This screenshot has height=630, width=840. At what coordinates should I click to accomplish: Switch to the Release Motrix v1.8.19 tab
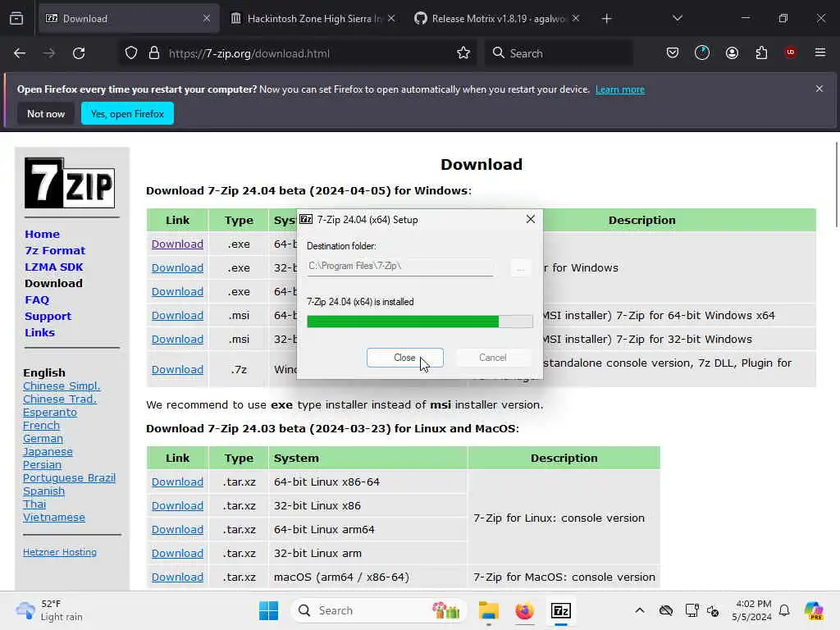[x=498, y=19]
